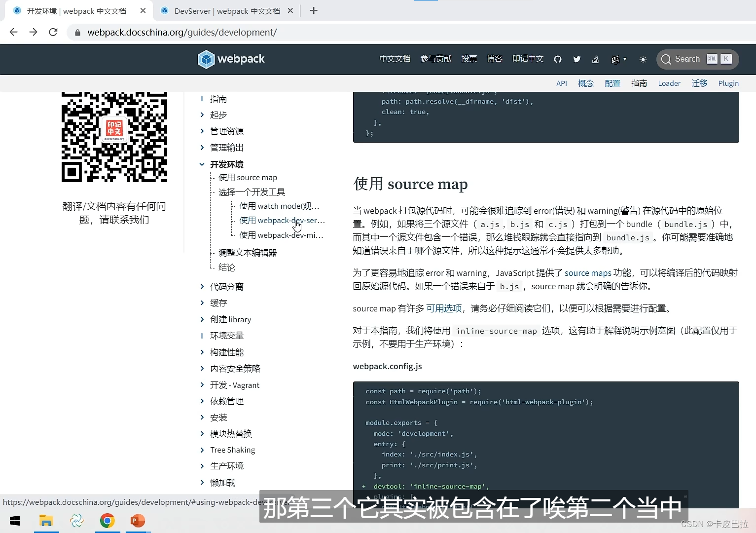The height and width of the screenshot is (533, 756).
Task: Close the 开发环境 browser tab
Action: [143, 10]
